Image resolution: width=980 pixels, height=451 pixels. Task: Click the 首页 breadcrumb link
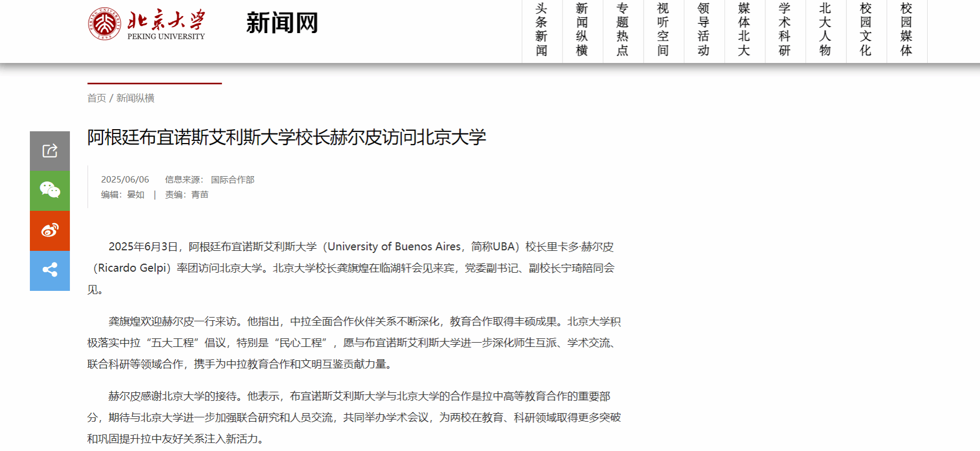97,98
